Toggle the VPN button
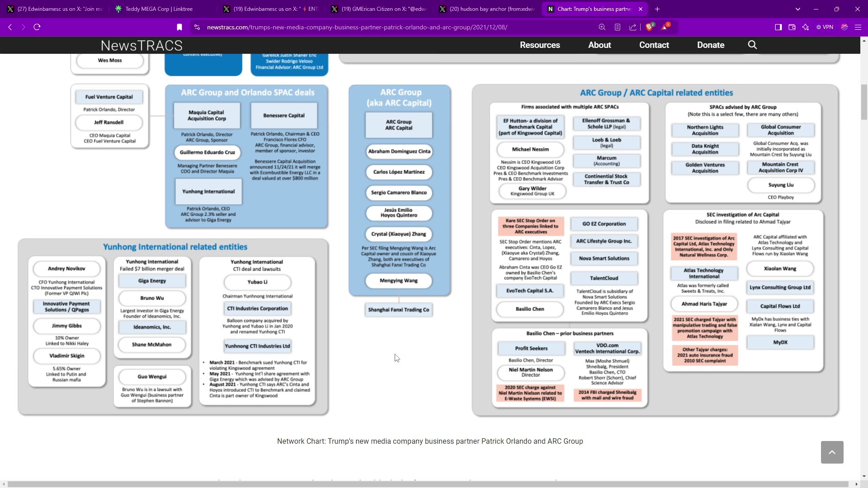Image resolution: width=868 pixels, height=488 pixels. click(x=825, y=27)
